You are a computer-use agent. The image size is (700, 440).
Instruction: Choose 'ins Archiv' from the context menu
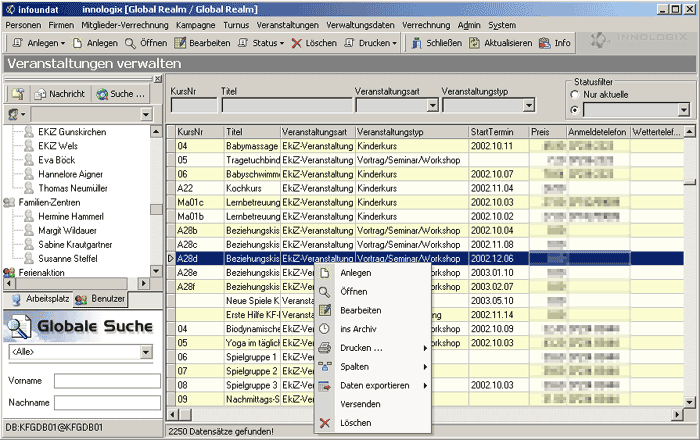(x=358, y=329)
